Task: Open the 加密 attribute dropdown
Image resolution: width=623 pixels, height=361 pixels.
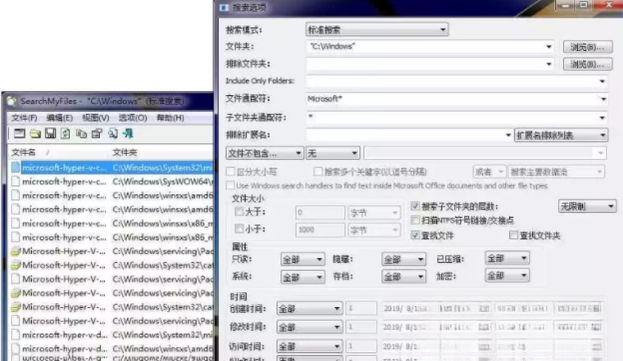Action: [507, 275]
